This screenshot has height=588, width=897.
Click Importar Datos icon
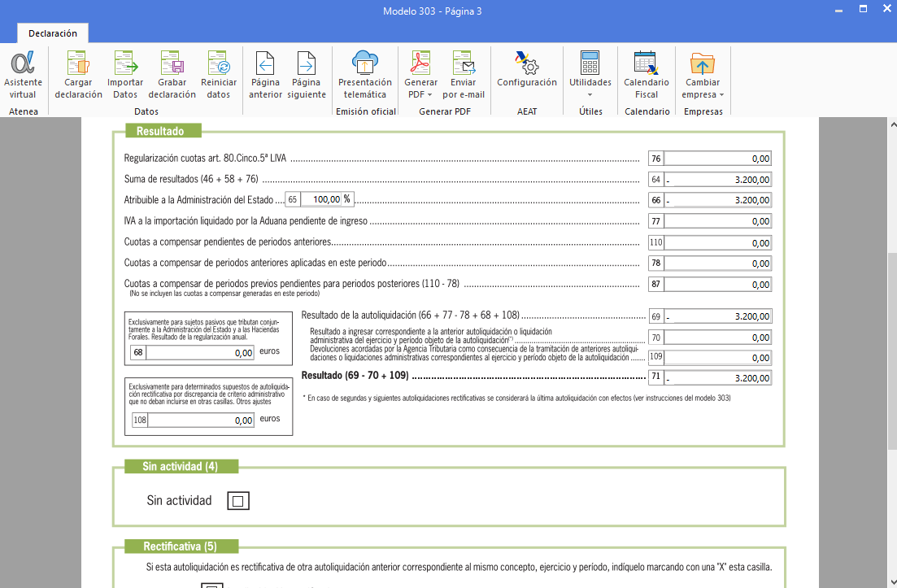click(125, 75)
